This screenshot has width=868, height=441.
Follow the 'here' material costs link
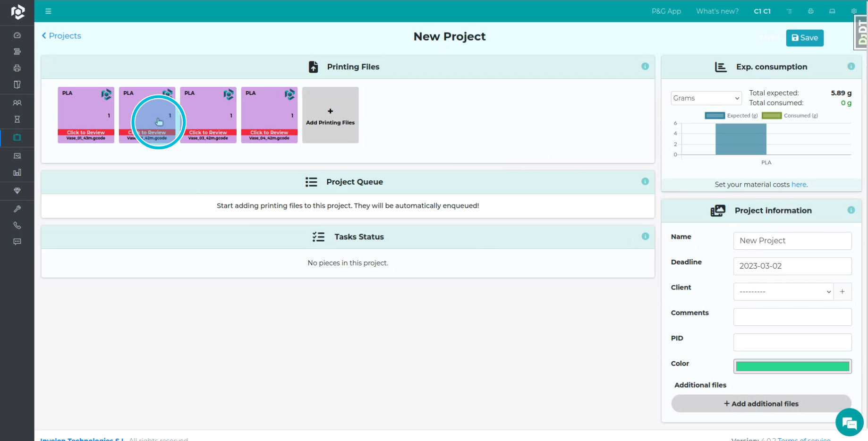pyautogui.click(x=799, y=185)
